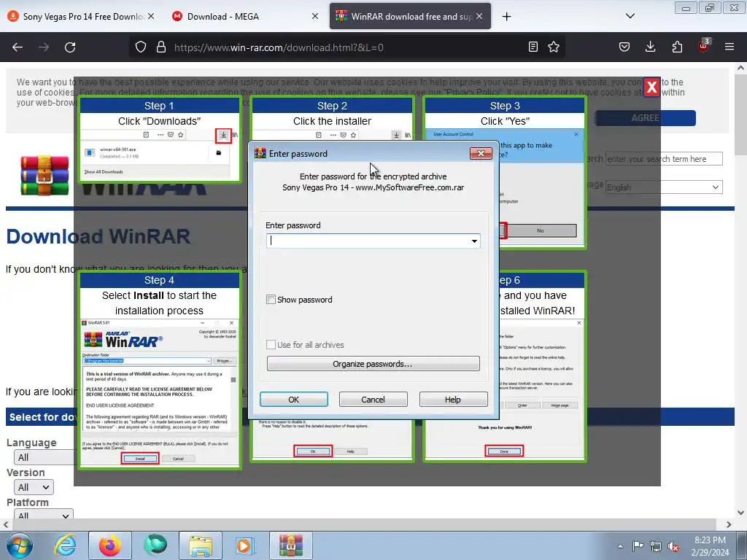747x560 pixels.
Task: Go back to previous page
Action: 18,47
